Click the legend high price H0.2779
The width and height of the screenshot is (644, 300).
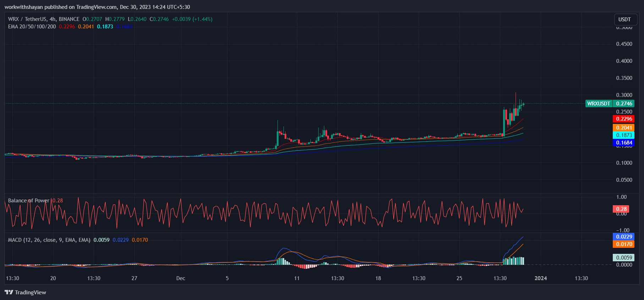point(115,19)
